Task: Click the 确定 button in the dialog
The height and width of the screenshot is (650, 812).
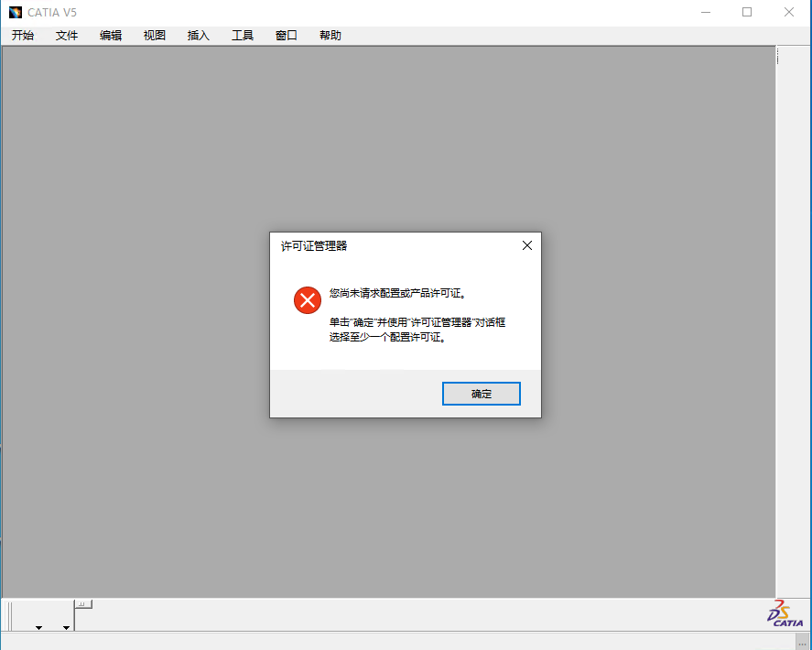Action: (x=481, y=394)
